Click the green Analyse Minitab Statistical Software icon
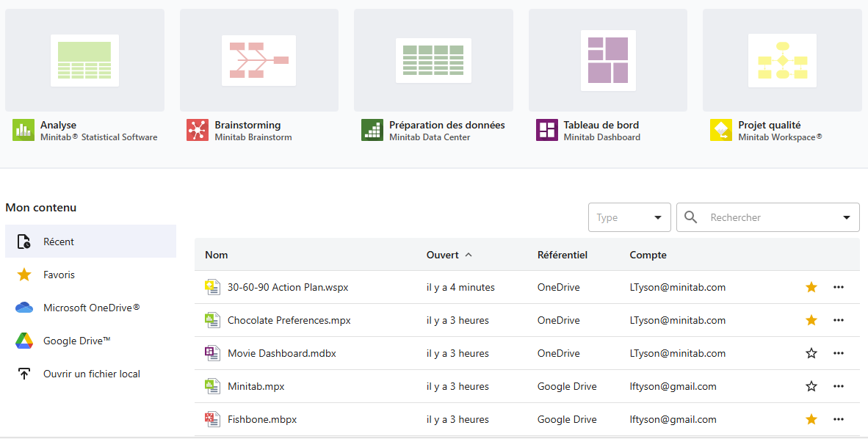This screenshot has width=868, height=439. [23, 130]
